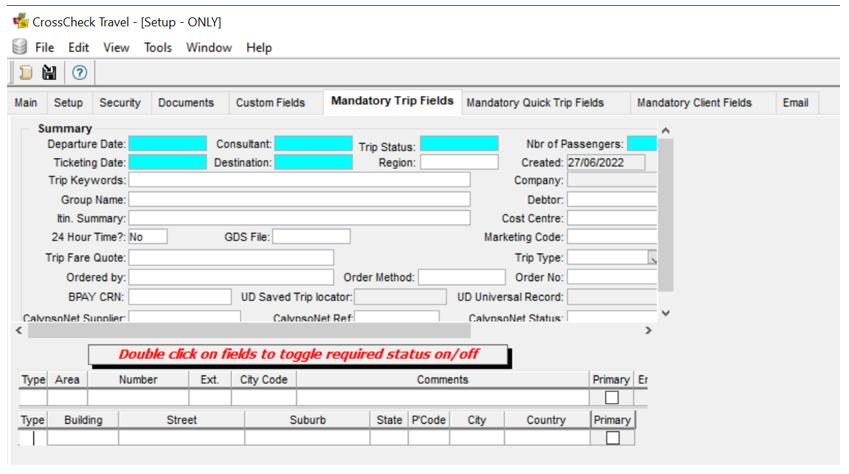
Task: Toggle the Primary checkbox in phone row
Action: [612, 398]
